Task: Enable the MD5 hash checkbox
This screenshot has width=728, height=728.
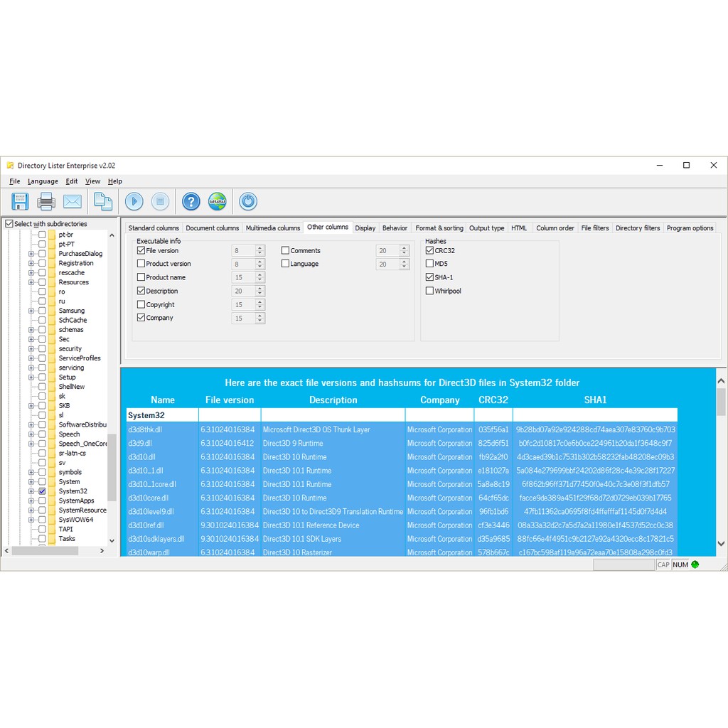Action: (x=429, y=264)
